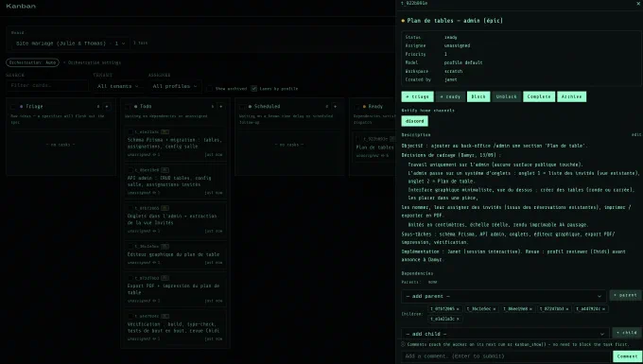The image size is (643, 364).
Task: Add a new task to the Triage column
Action: [x=107, y=107]
